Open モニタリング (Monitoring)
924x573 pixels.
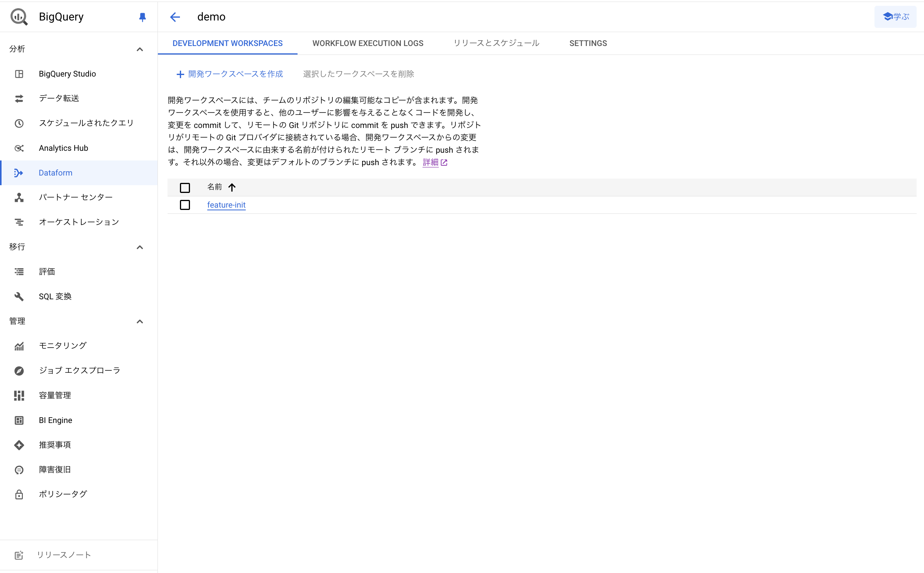tap(63, 346)
